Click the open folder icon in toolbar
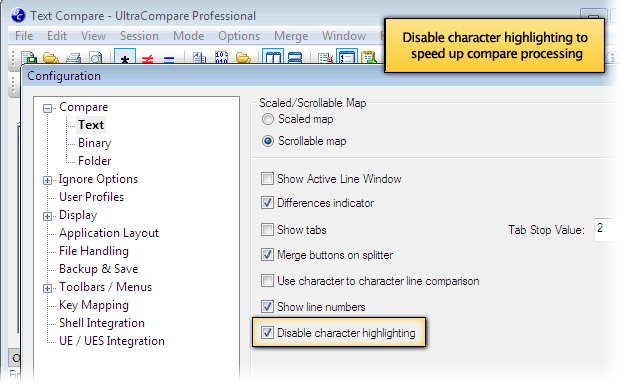This screenshot has height=388, width=625. pos(51,58)
